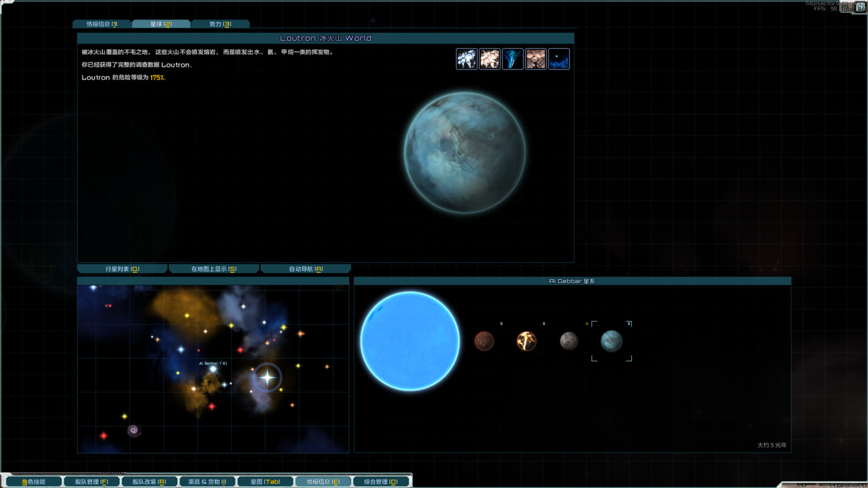Select the Loutron cryovolcanic planet in system list

(611, 341)
